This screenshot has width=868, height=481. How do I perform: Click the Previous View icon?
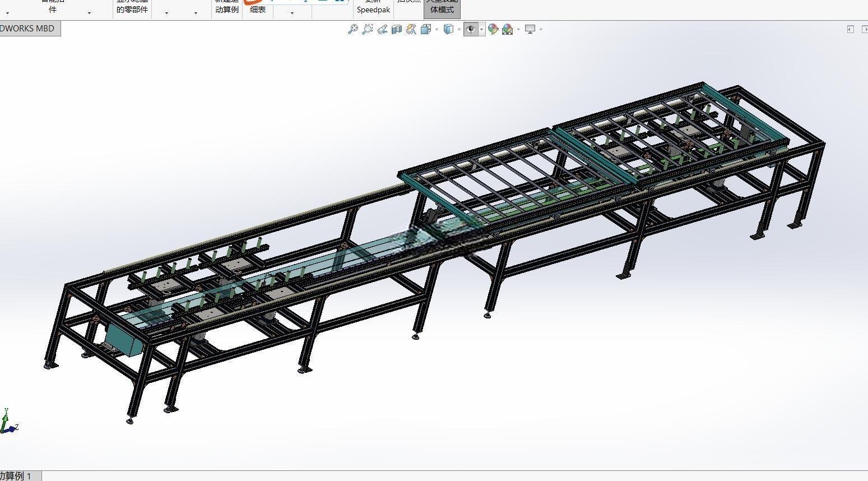[382, 29]
